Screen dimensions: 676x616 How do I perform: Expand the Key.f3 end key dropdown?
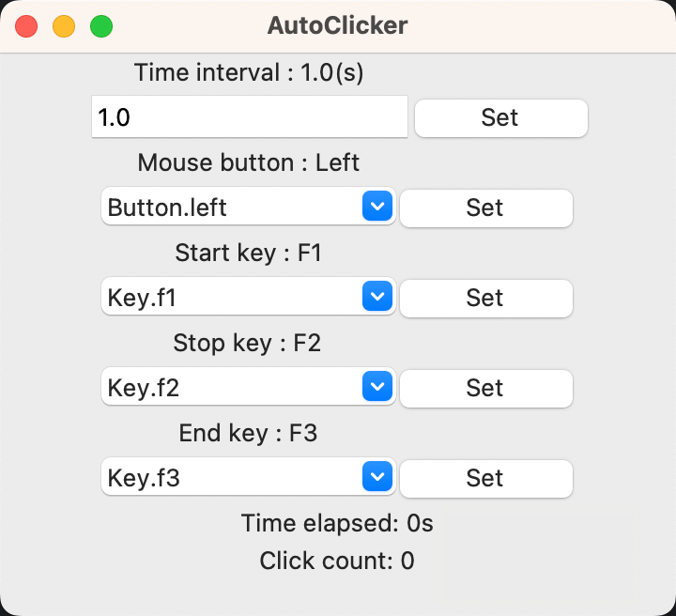233,478
